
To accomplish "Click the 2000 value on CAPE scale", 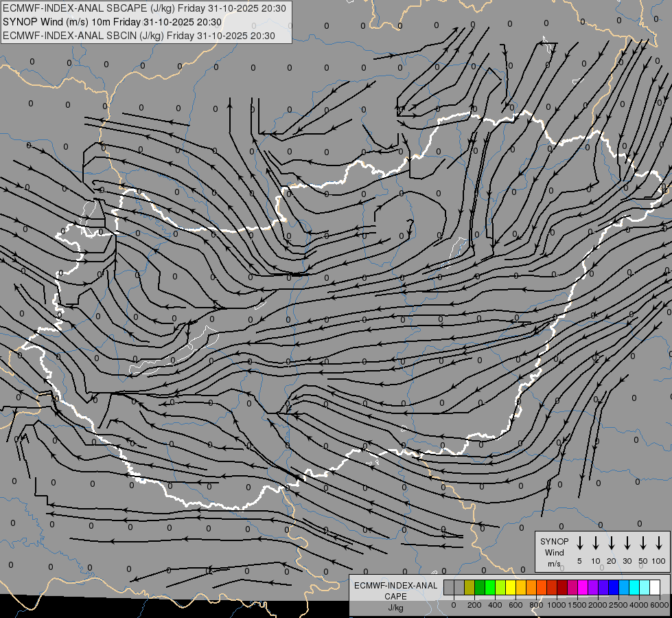I will click(x=598, y=605).
